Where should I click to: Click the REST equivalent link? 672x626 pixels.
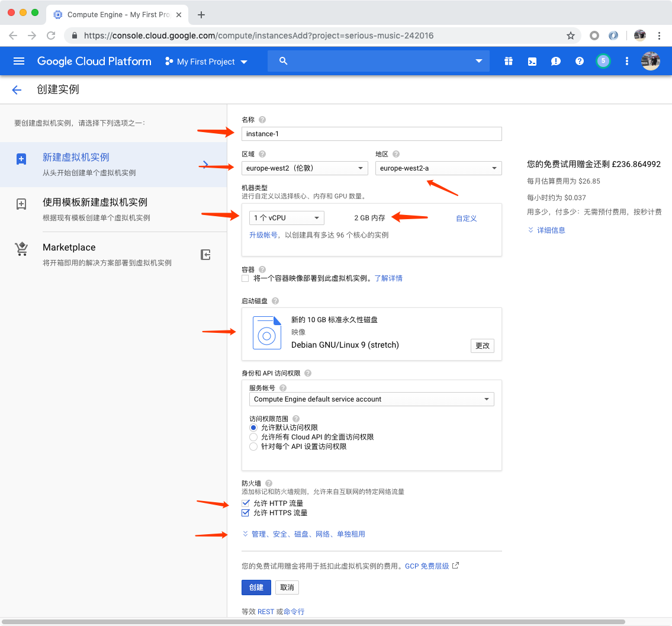tap(266, 612)
